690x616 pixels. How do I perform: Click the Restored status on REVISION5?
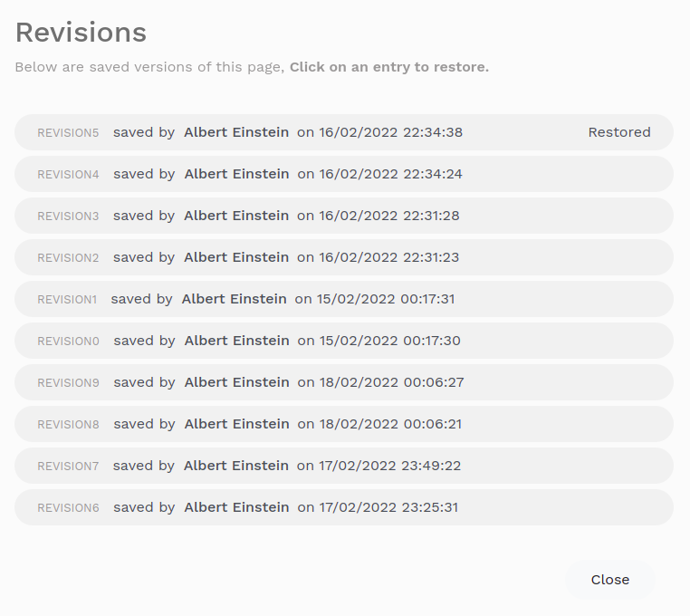[619, 132]
